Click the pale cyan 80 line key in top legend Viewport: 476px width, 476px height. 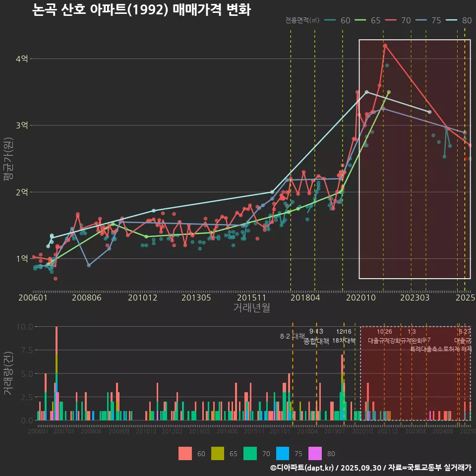[453, 20]
